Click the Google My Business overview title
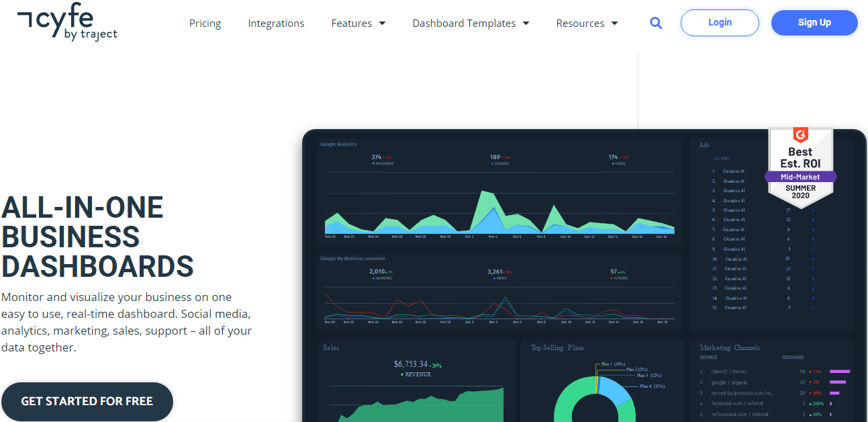 (x=352, y=259)
